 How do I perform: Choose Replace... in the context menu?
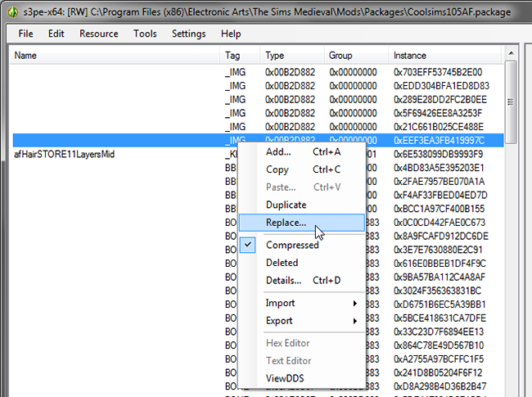pos(286,223)
